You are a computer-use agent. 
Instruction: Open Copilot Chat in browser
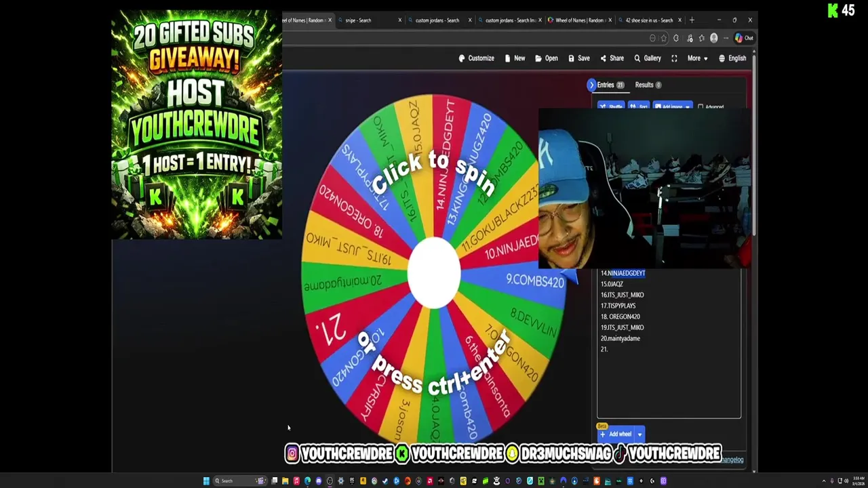744,38
